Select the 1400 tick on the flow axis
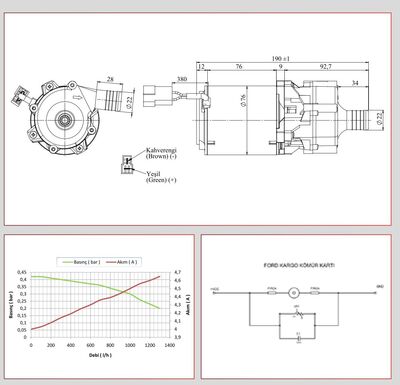 click(170, 345)
